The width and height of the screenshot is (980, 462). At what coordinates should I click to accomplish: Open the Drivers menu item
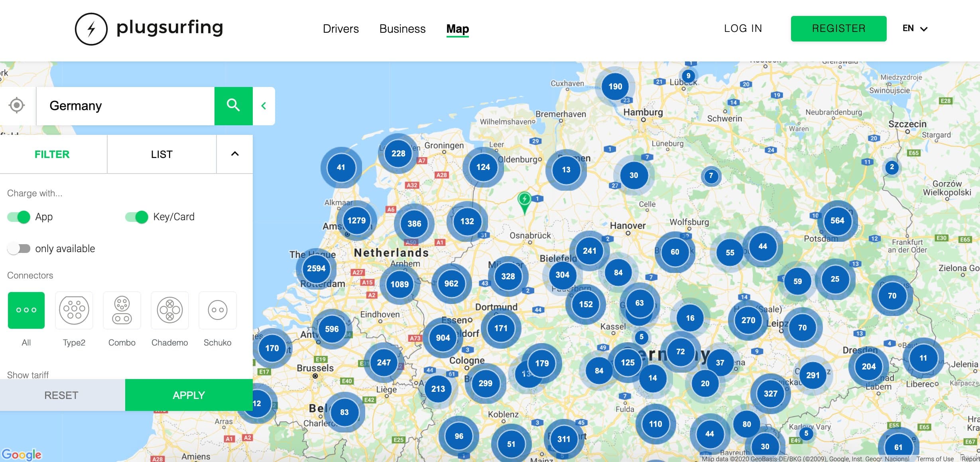[340, 29]
